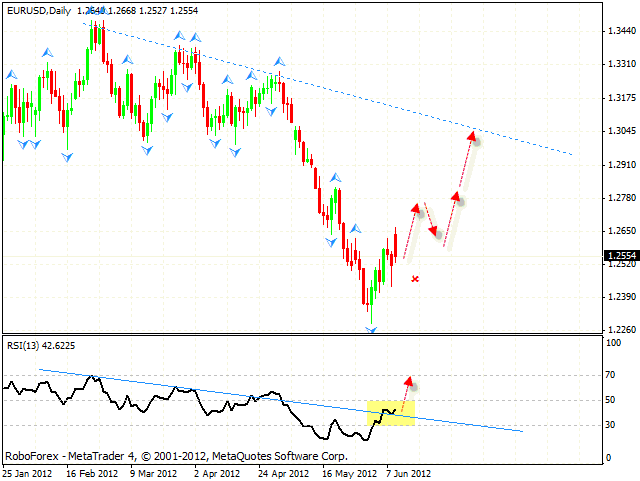The height and width of the screenshot is (481, 640).
Task: Click the blue fractal arrow under the lowest candle
Action: coord(371,330)
